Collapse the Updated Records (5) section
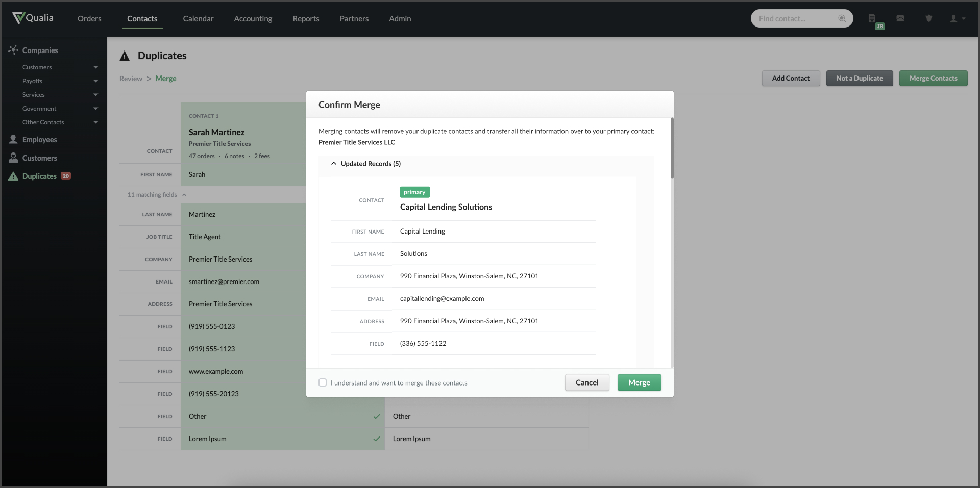The width and height of the screenshot is (980, 488). coord(366,164)
